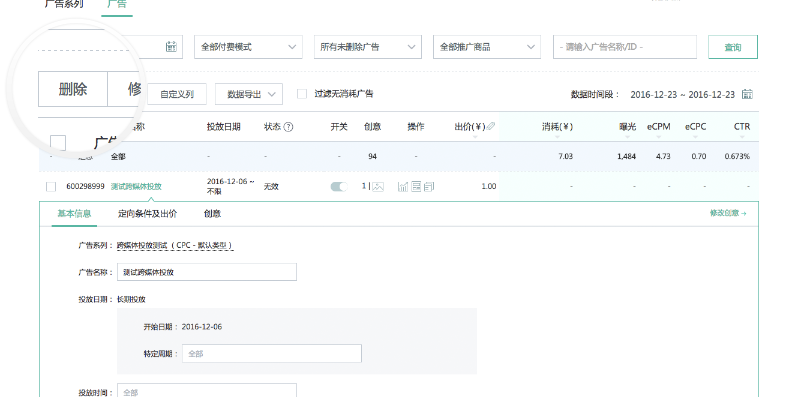
Task: Click the CTR value 0.673%
Action: pos(737,156)
